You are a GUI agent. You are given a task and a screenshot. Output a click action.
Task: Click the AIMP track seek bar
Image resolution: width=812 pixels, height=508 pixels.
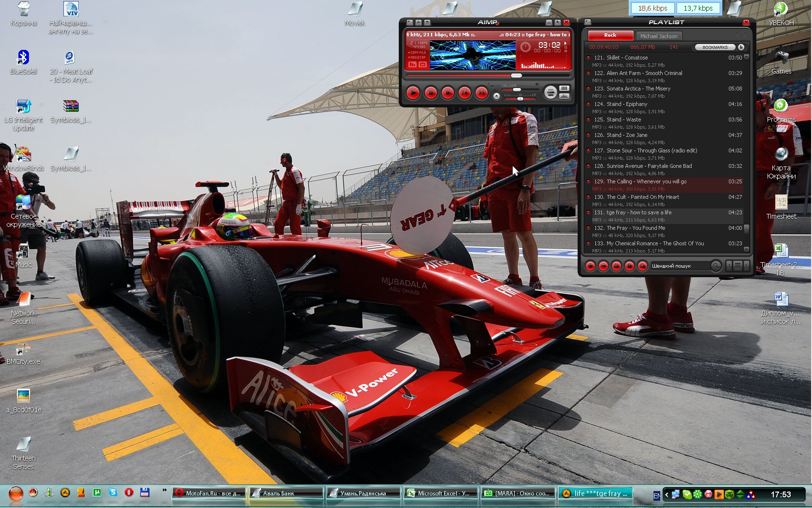coord(488,75)
